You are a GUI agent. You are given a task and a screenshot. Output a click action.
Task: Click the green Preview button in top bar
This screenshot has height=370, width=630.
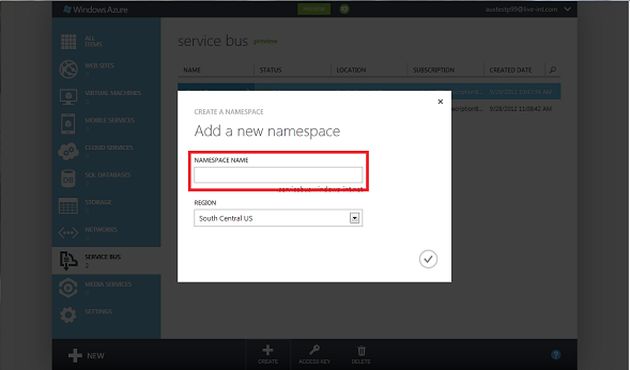(314, 9)
